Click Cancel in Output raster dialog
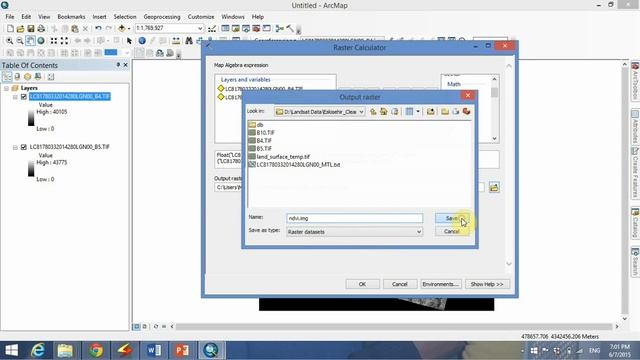Screen dimensions: 640x360 coord(451,231)
